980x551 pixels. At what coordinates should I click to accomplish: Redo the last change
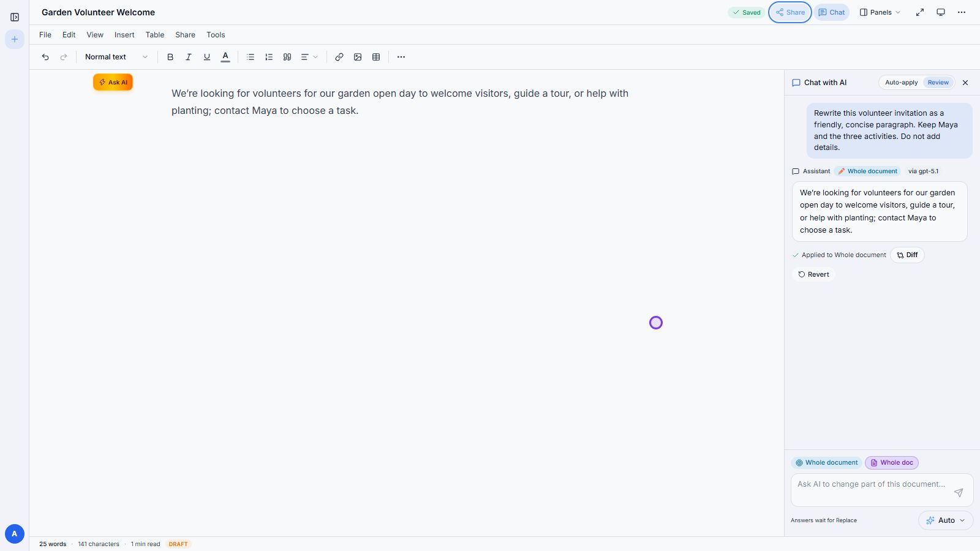[x=64, y=57]
